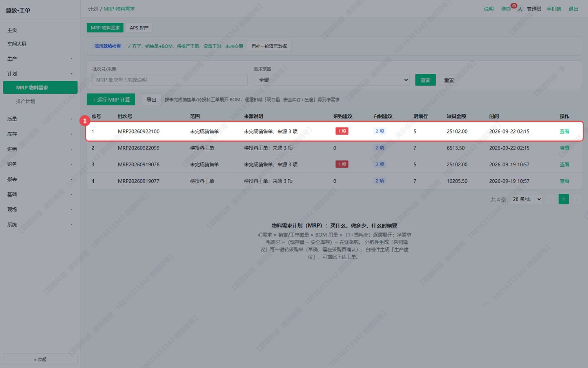Expand the 生产 sidebar menu
588x368 pixels.
[40, 59]
